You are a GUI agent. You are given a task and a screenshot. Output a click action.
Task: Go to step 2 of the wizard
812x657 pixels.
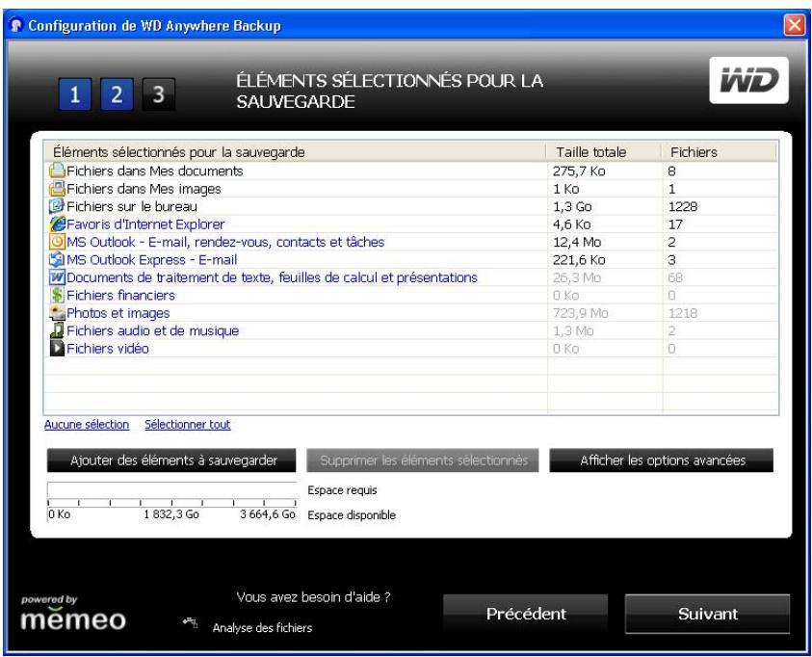click(x=117, y=94)
